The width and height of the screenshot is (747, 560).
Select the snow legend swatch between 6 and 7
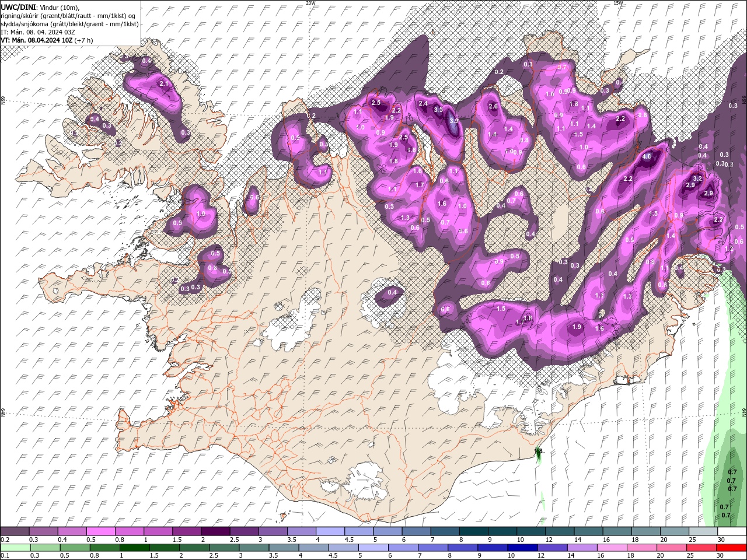point(416,531)
